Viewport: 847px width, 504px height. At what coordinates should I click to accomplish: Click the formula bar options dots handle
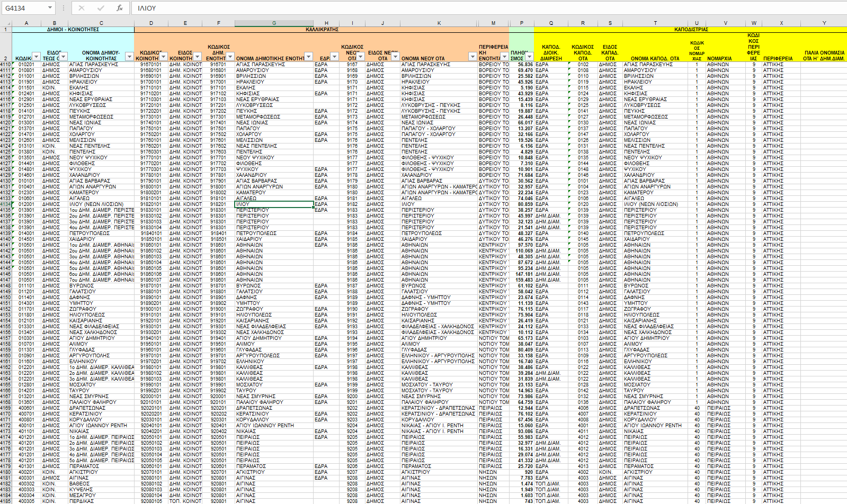click(x=64, y=8)
